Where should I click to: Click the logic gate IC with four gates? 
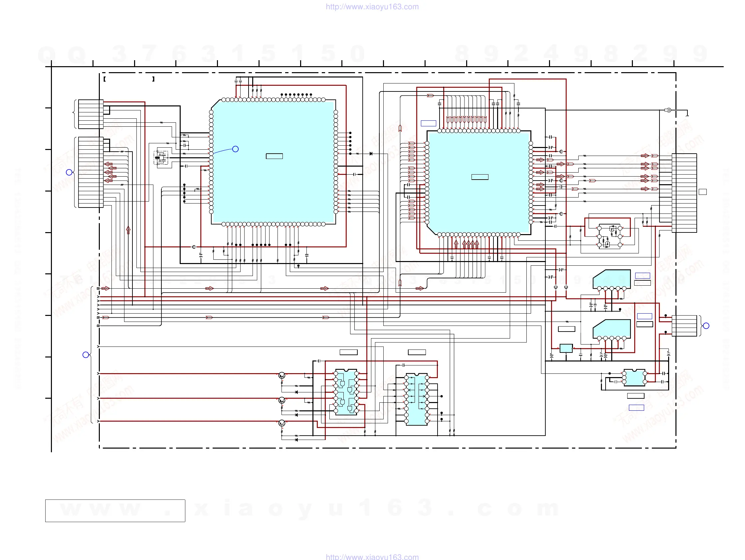(346, 392)
